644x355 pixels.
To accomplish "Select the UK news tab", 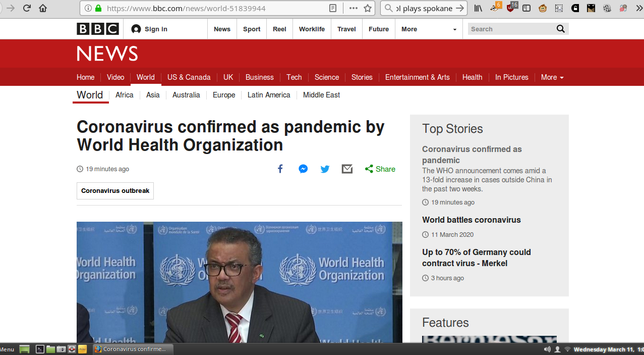I will pyautogui.click(x=228, y=77).
